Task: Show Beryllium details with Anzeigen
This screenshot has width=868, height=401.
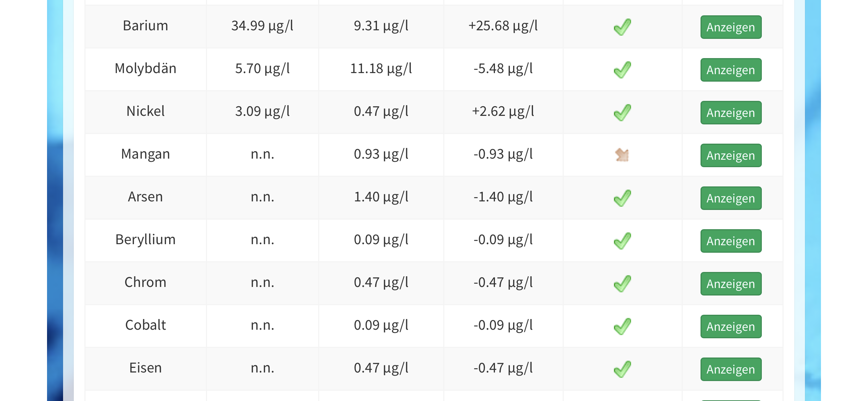Action: click(x=731, y=241)
